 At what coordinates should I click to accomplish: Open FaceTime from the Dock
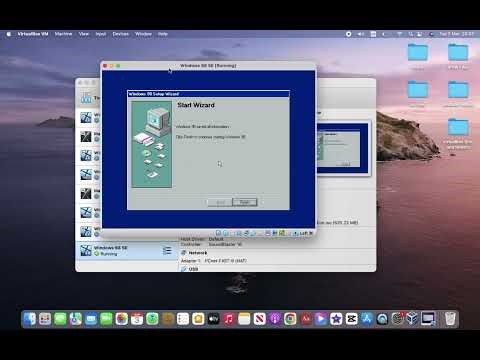tap(106, 319)
